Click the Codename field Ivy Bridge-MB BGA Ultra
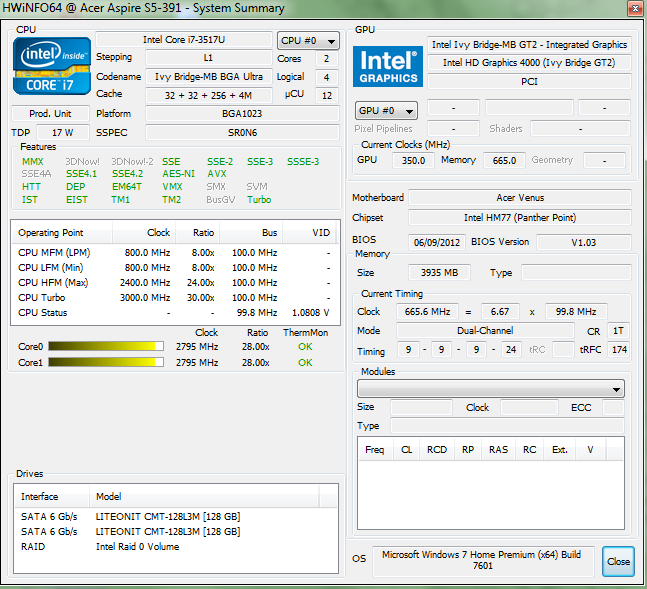Screen dimensions: 647x589 click(208, 77)
